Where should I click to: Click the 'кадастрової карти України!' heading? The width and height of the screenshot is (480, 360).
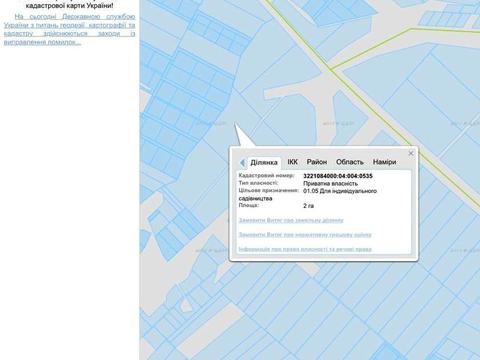70,6
